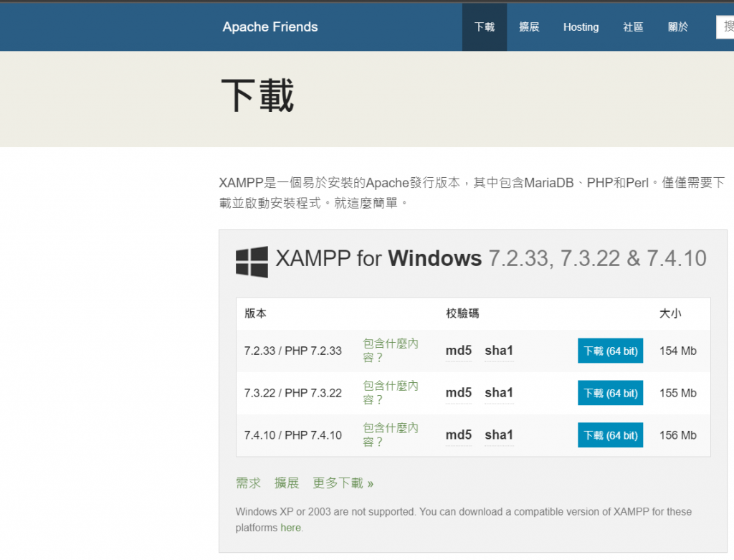Select the 下載 navigation tab
Screen dimensions: 734x560
[x=485, y=27]
